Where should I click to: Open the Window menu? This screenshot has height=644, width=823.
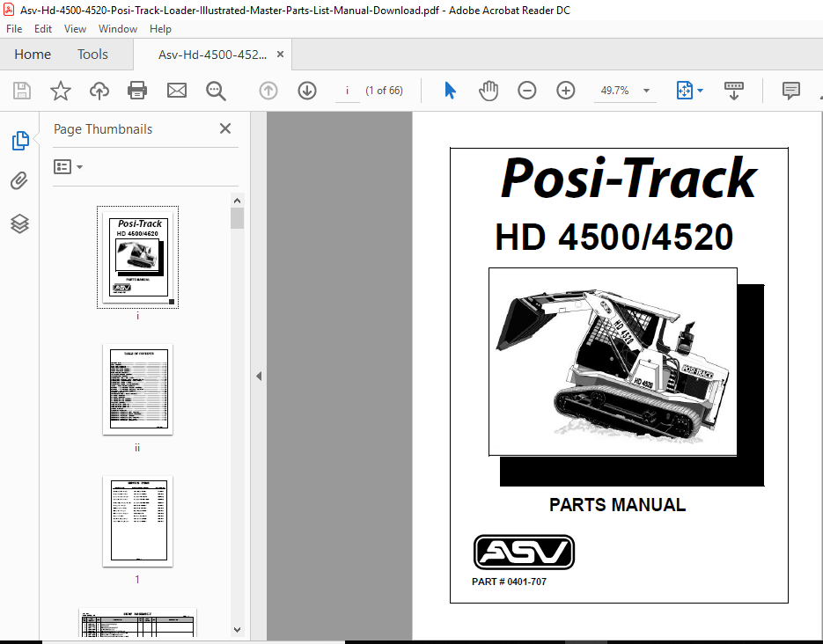(x=118, y=29)
